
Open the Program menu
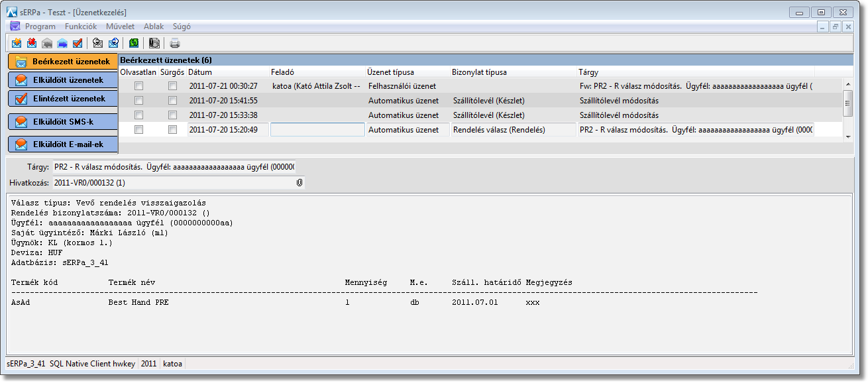pos(40,27)
